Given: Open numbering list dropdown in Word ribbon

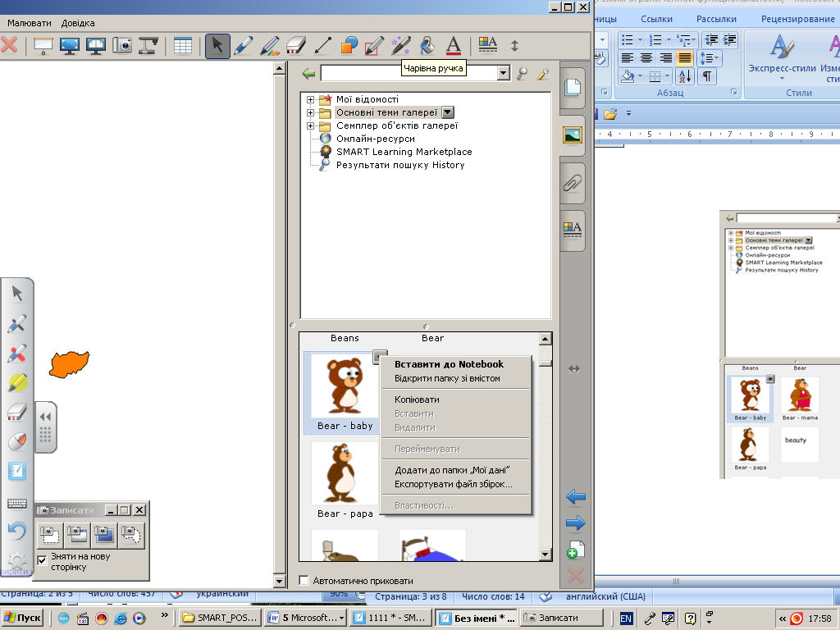Looking at the screenshot, I should click(x=669, y=39).
